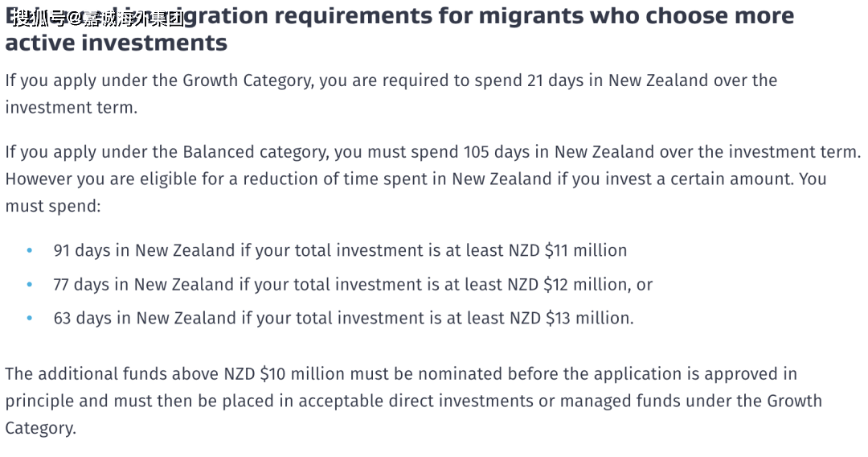Click the second blue bullet point
Viewport: 868px width, 457px height.
(x=30, y=285)
